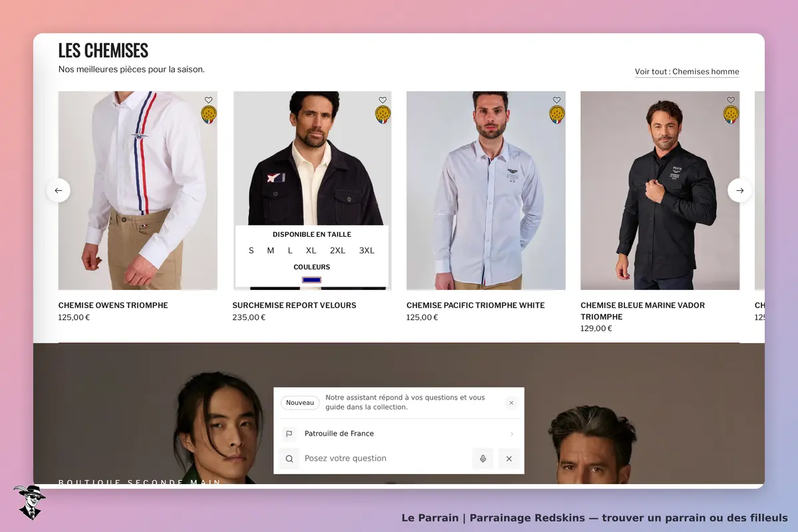Select size XL for the Surchemise

[x=311, y=251]
